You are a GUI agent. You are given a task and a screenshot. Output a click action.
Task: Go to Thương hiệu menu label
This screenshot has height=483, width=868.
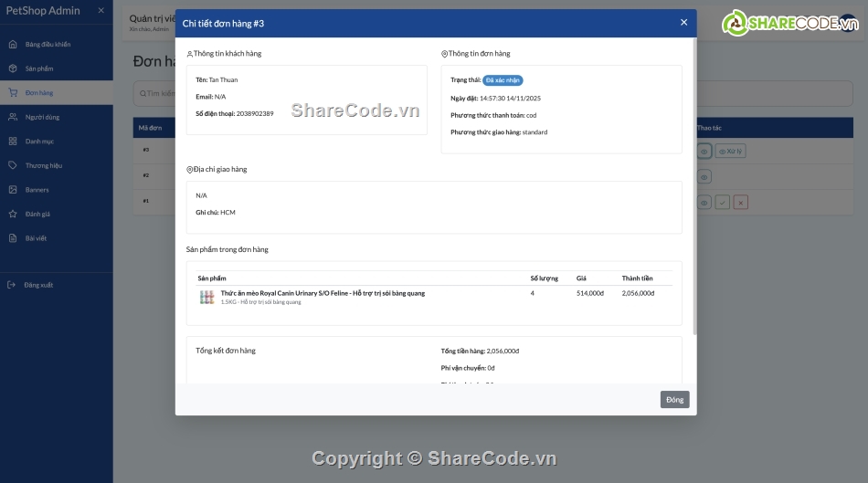pos(44,165)
